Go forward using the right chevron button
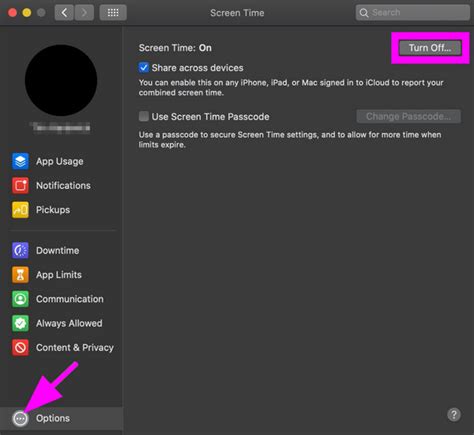The width and height of the screenshot is (474, 435). point(84,13)
